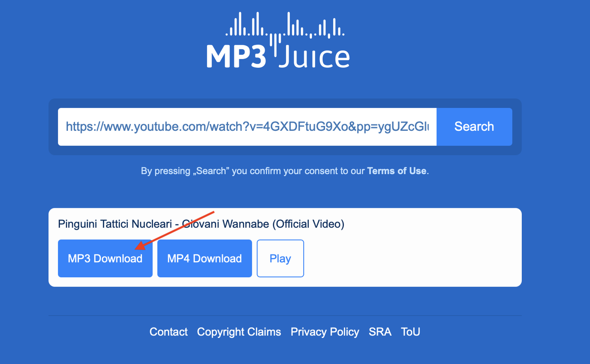Open the SRA footer link

380,332
